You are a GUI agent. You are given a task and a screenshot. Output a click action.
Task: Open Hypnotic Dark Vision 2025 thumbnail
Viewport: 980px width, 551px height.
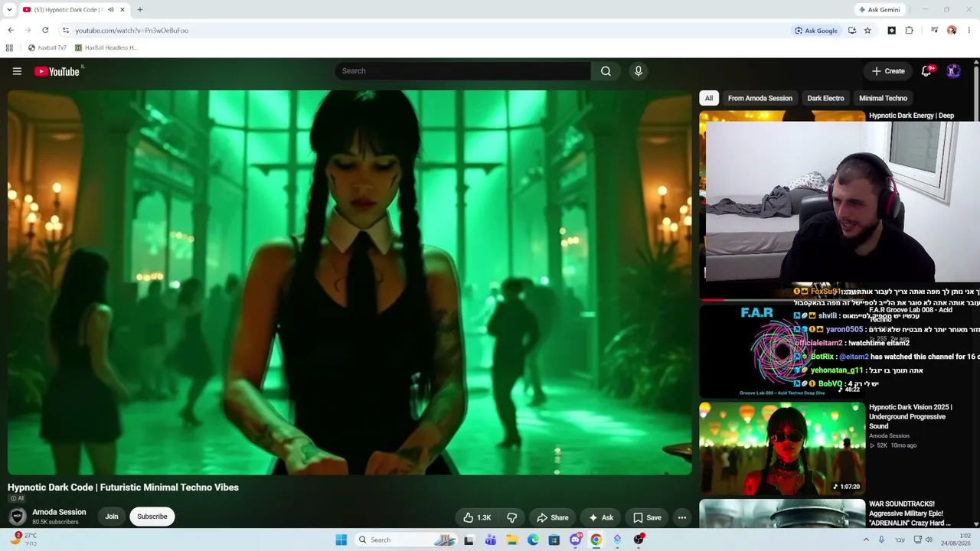click(x=782, y=448)
